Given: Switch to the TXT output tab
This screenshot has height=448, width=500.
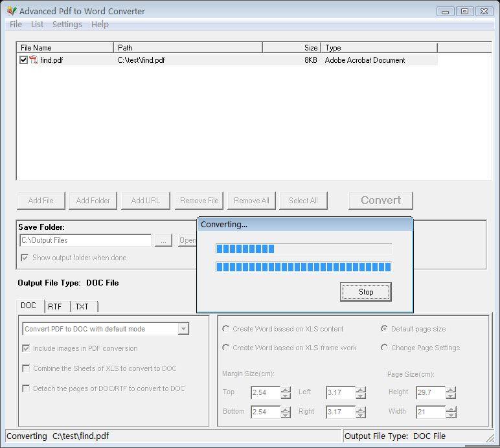Looking at the screenshot, I should tap(82, 306).
